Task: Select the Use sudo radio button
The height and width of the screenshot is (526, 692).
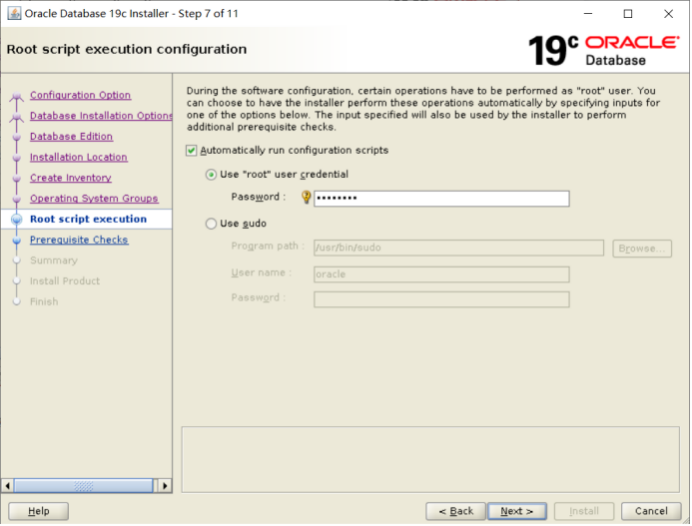Action: pyautogui.click(x=211, y=224)
